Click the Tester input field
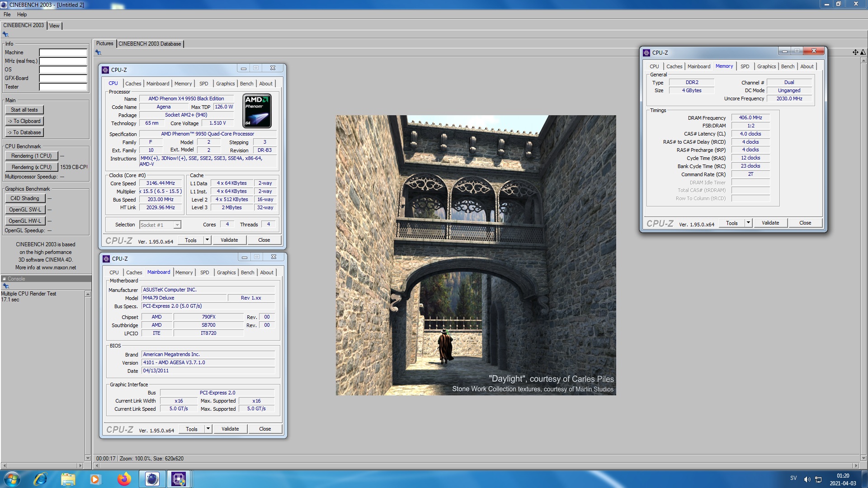 pyautogui.click(x=63, y=87)
